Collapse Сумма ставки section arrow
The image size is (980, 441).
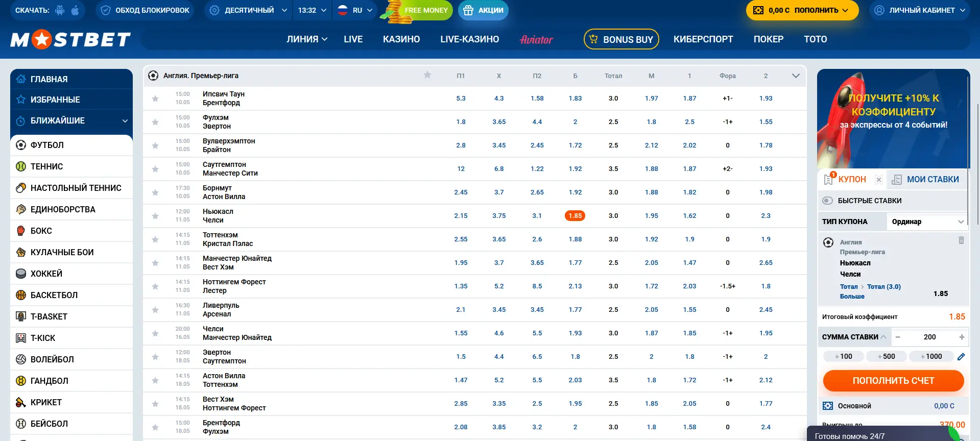(883, 337)
